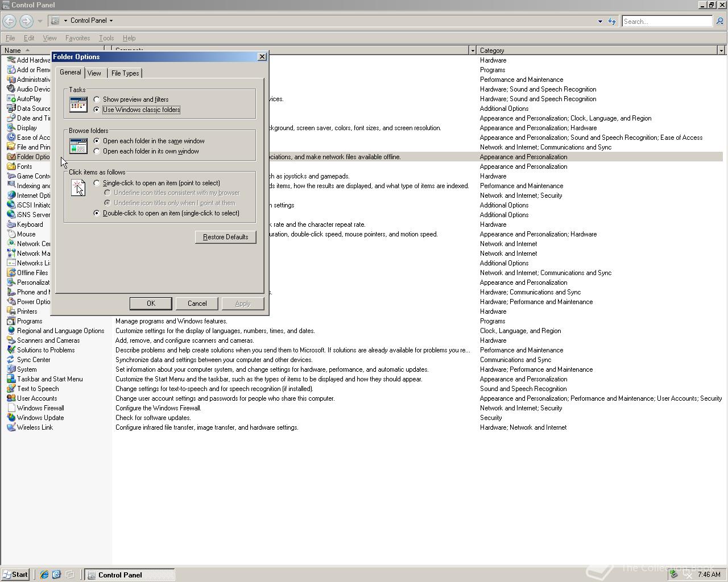Click into the Search field
The height and width of the screenshot is (582, 728).
667,21
